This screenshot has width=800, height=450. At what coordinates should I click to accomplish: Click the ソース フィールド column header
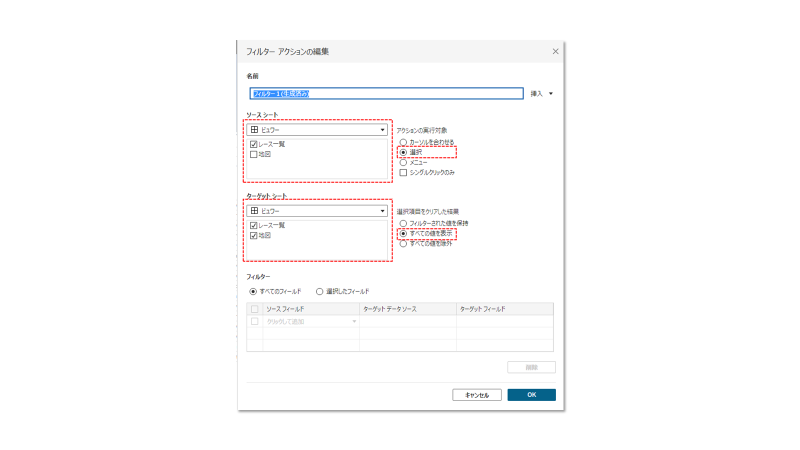click(x=311, y=309)
